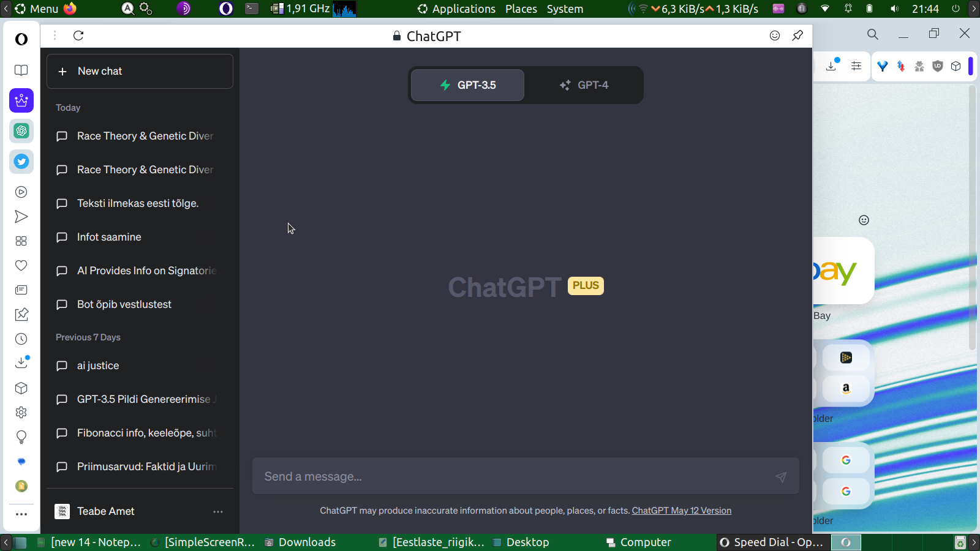Open the extensions cube icon in toolbar
The width and height of the screenshot is (980, 551).
pos(956,66)
